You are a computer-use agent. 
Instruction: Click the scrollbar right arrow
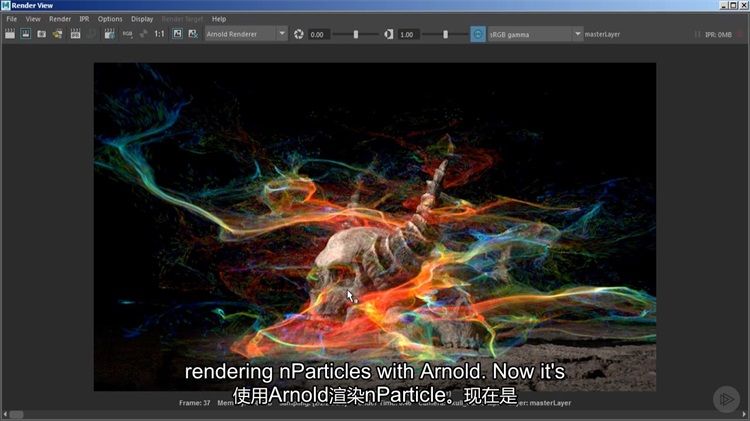tap(745, 414)
